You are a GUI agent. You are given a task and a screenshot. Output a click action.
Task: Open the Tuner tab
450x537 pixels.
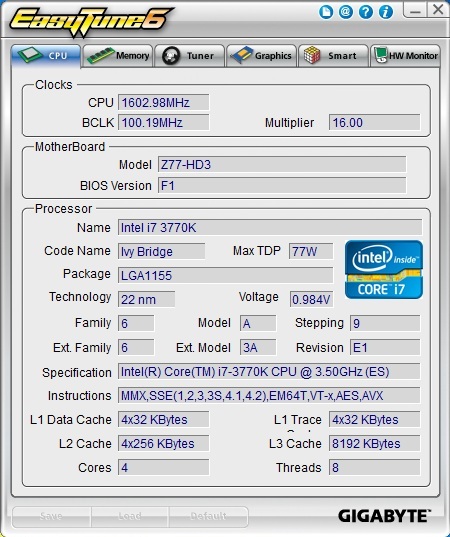tap(189, 55)
